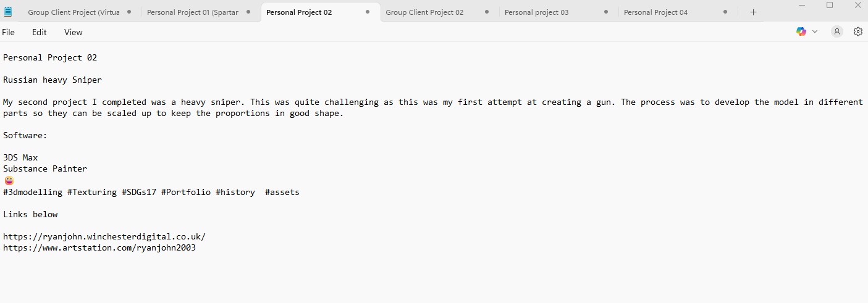
Task: Close the Group Client Project 02 tab via its unsaved dot
Action: [487, 12]
